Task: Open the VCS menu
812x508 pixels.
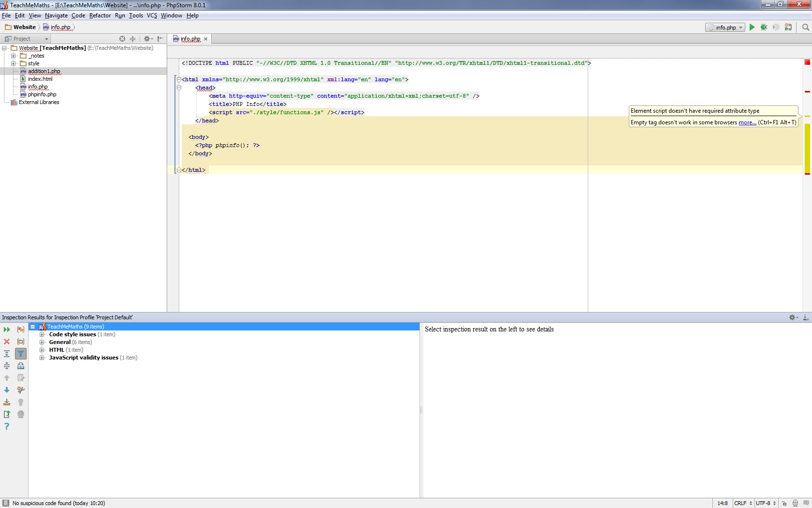Action: (152, 15)
